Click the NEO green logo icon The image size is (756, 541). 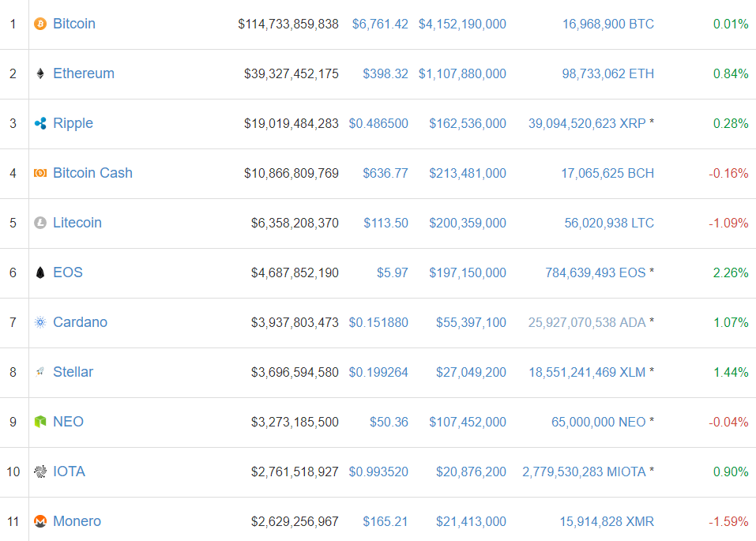pos(40,423)
